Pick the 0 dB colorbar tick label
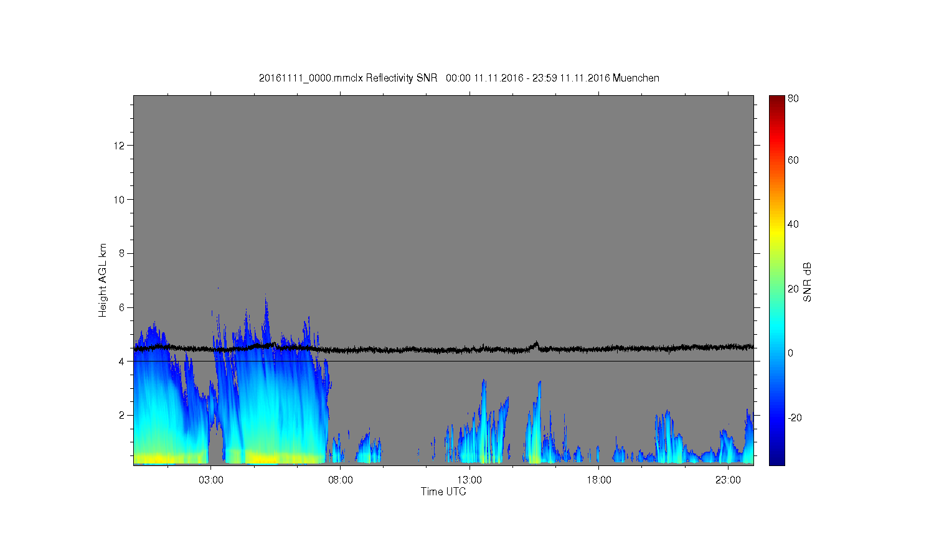This screenshot has width=934, height=560. click(x=791, y=353)
